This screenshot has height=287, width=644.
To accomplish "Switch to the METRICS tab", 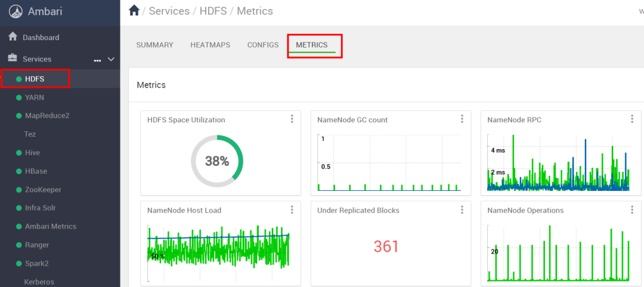I will tap(312, 45).
